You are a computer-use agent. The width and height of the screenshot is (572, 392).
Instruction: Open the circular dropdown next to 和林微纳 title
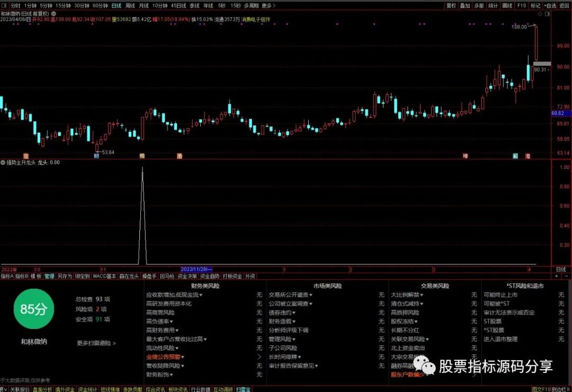(53, 13)
